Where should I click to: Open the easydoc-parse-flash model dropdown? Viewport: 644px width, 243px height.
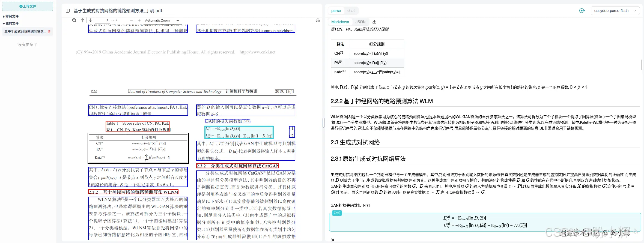click(615, 11)
